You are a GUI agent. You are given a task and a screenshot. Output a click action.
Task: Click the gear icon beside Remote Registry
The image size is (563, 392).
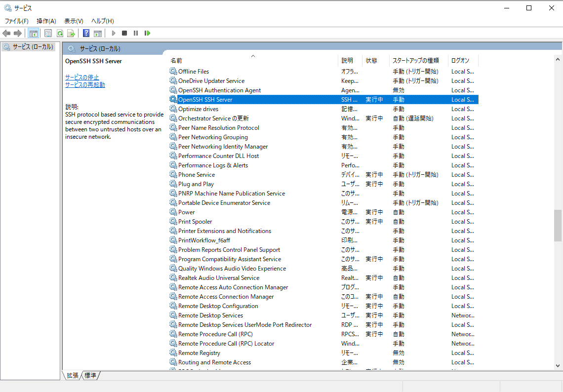pos(173,353)
